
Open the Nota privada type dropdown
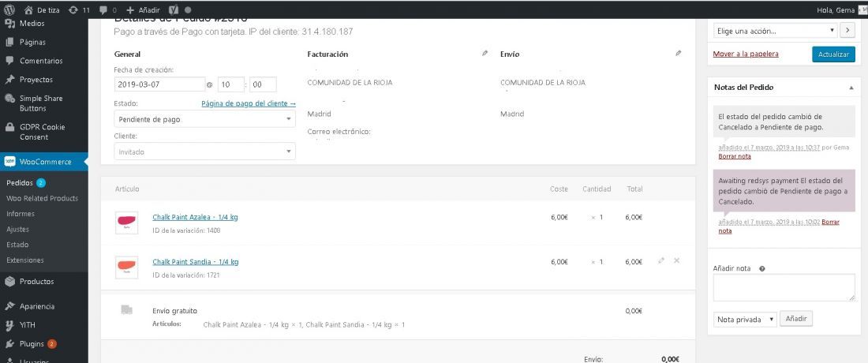click(x=745, y=320)
